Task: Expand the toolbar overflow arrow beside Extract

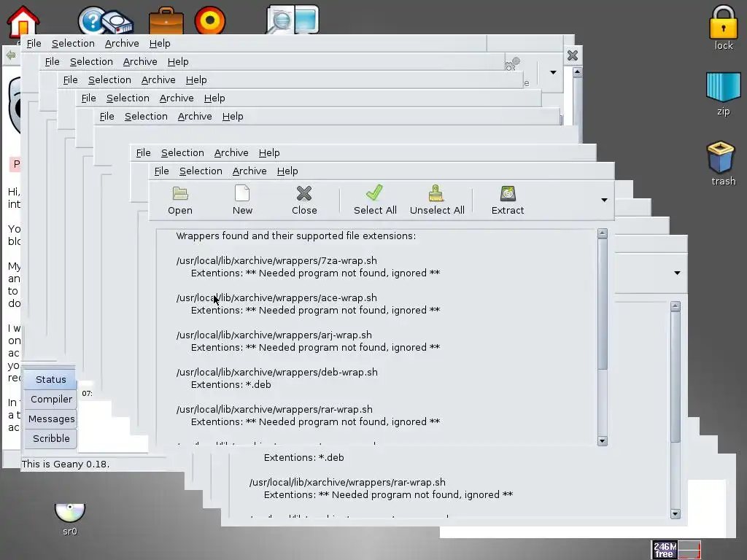Action: coord(604,200)
